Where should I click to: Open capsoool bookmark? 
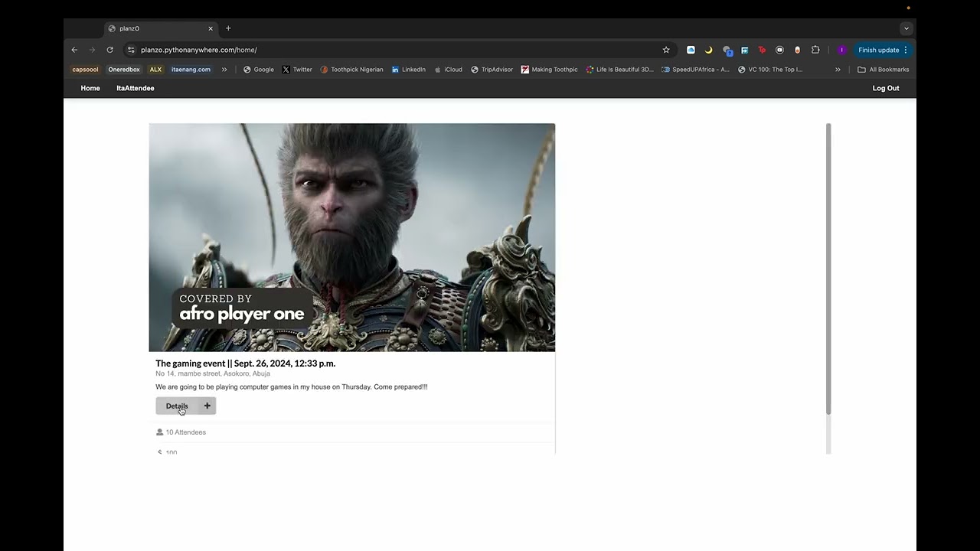click(85, 70)
